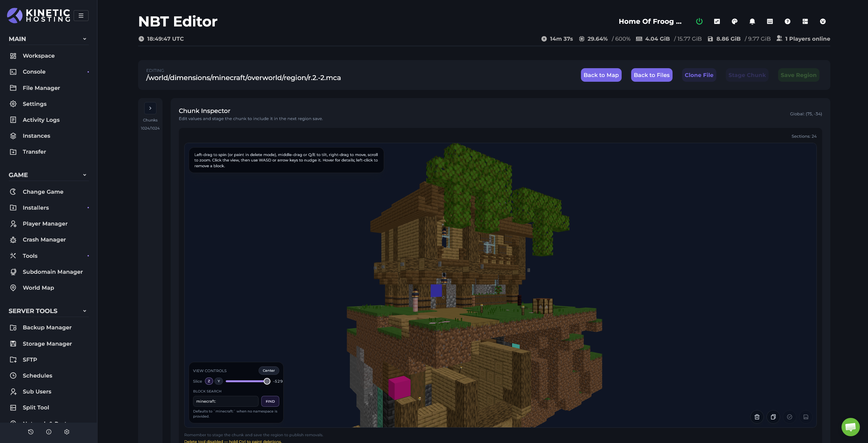Image resolution: width=868 pixels, height=443 pixels.
Task: Collapse the MAIN sidebar section
Action: [48, 39]
